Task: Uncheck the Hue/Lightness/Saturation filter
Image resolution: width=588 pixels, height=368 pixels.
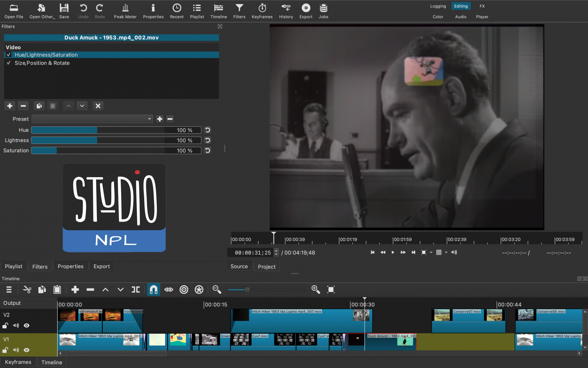Action: click(9, 55)
